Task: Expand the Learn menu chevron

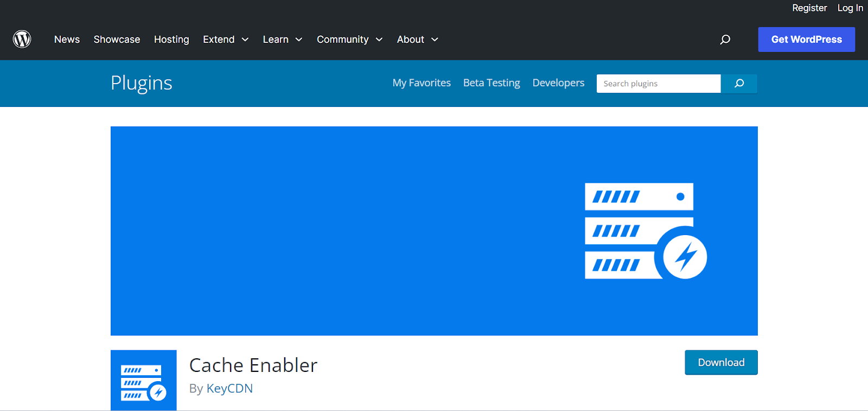Action: (x=299, y=40)
